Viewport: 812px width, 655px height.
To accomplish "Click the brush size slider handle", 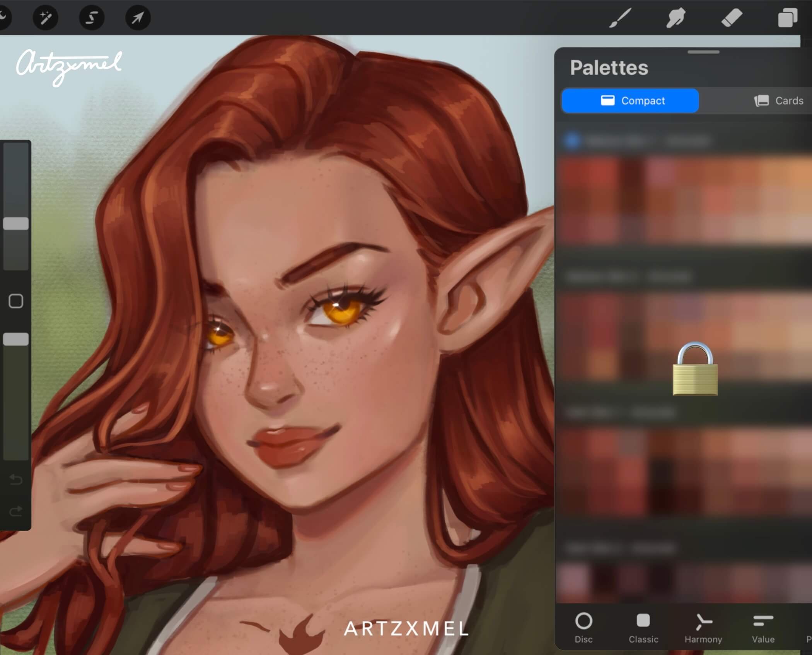I will pos(16,224).
